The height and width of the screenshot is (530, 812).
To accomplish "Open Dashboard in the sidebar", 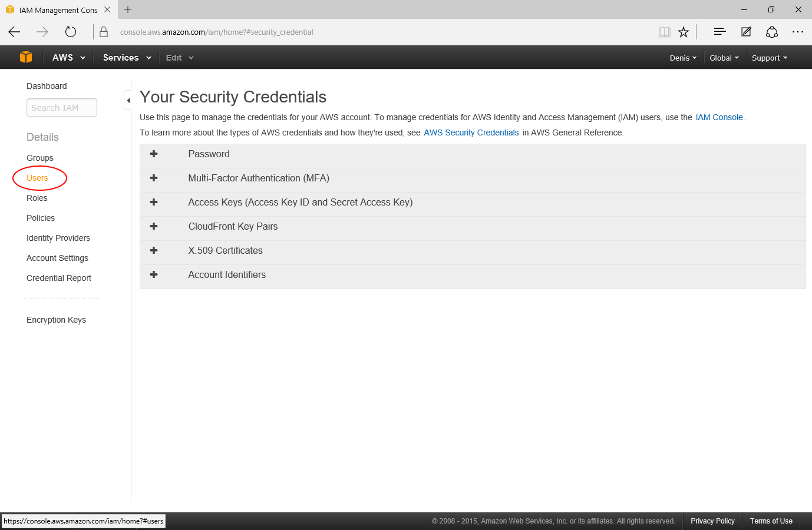I will pos(47,86).
